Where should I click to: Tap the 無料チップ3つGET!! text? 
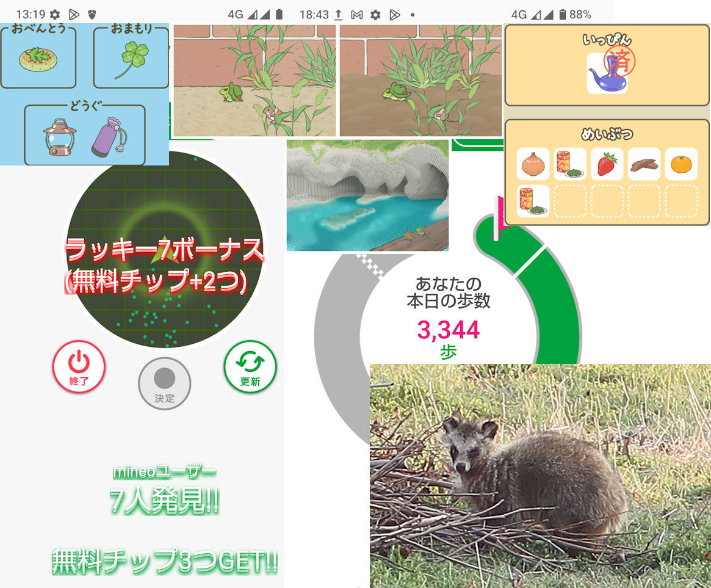point(165,561)
